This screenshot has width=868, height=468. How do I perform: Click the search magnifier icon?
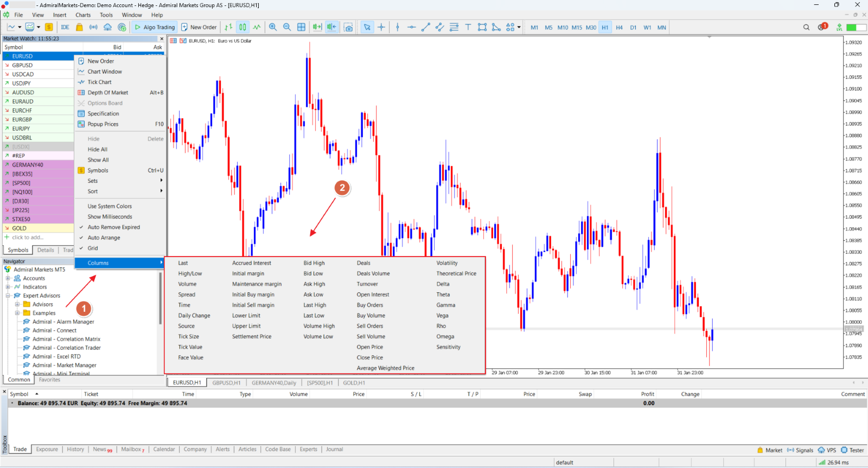806,27
